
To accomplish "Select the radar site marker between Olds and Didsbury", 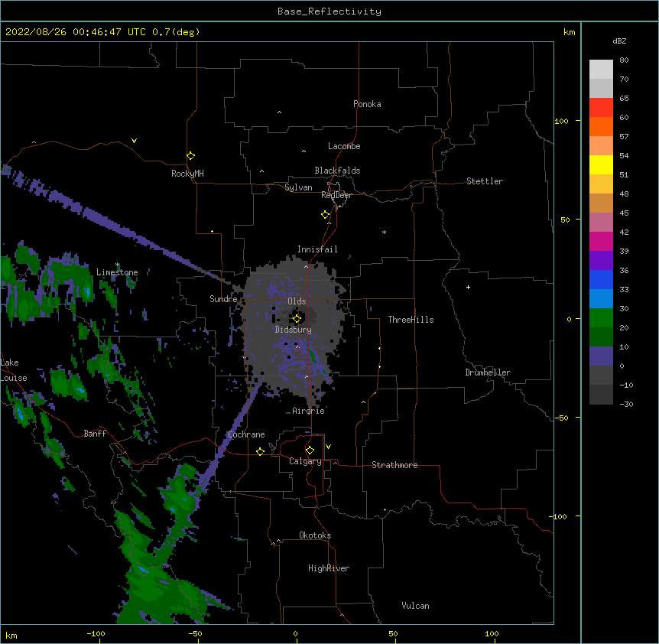I will 297,319.
